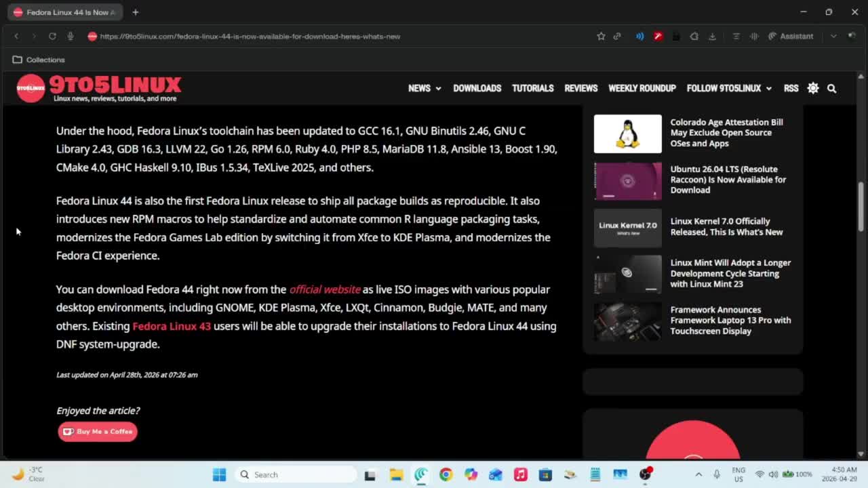The height and width of the screenshot is (488, 868).
Task: Open the weather widget showing -3°C
Action: tap(28, 474)
